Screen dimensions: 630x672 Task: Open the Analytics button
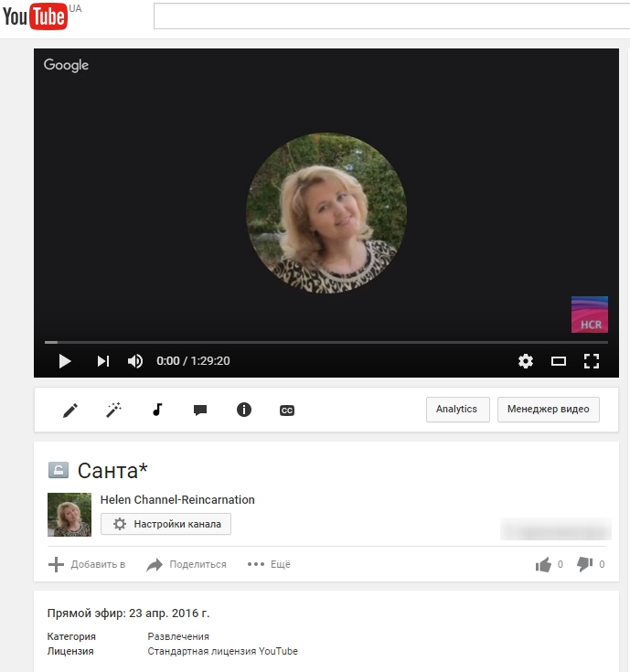tap(457, 410)
